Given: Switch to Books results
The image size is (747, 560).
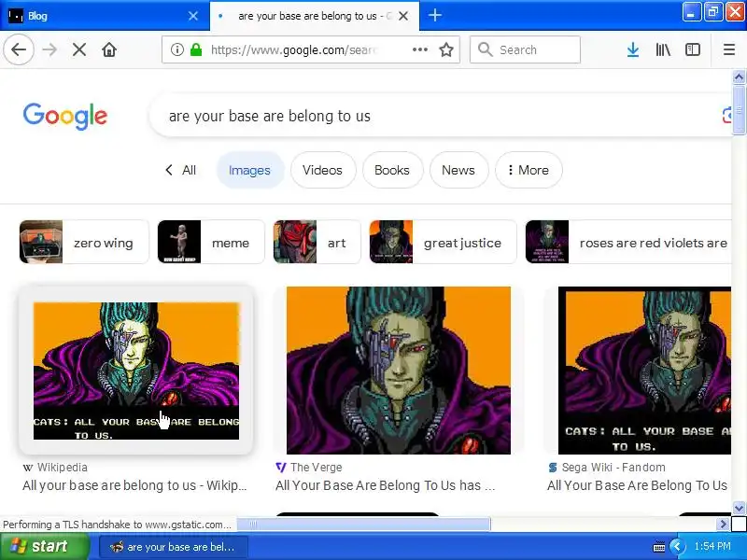Looking at the screenshot, I should pos(392,170).
